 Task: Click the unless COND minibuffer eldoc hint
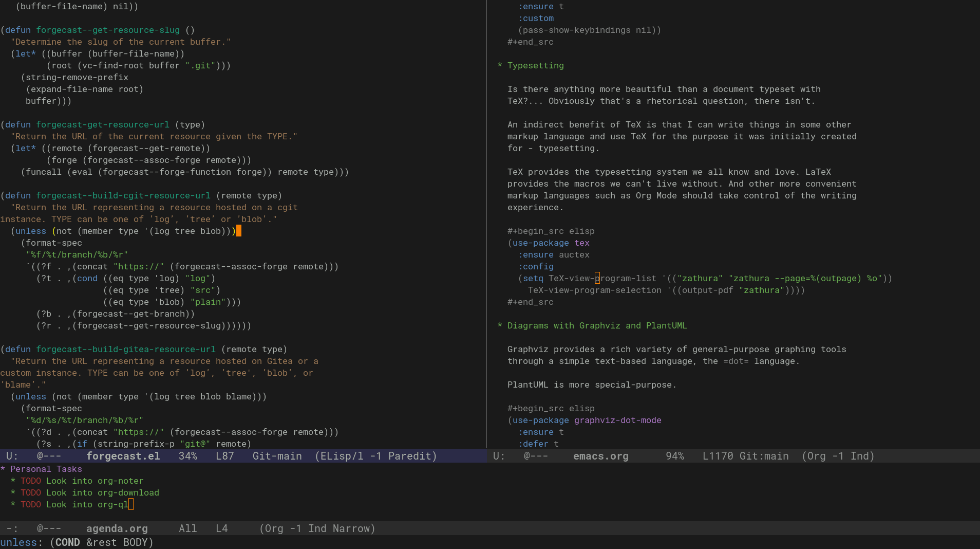(77, 542)
